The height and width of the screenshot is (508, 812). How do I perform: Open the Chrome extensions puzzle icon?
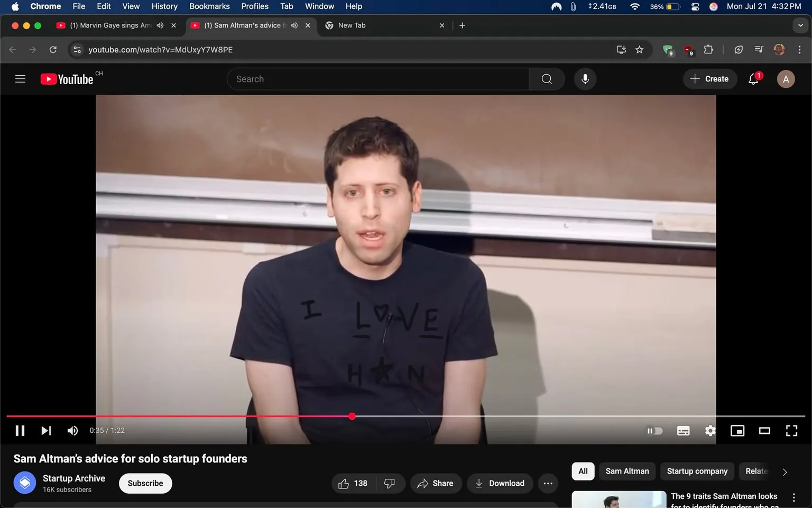pyautogui.click(x=708, y=49)
